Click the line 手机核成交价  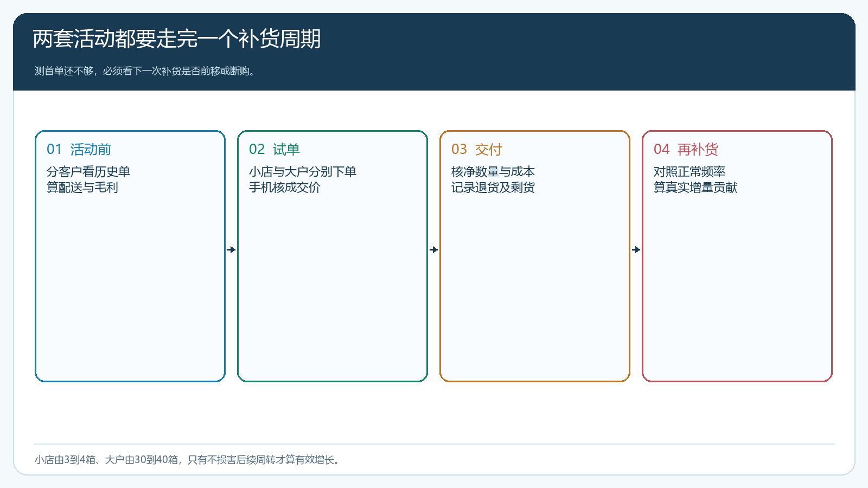(285, 187)
